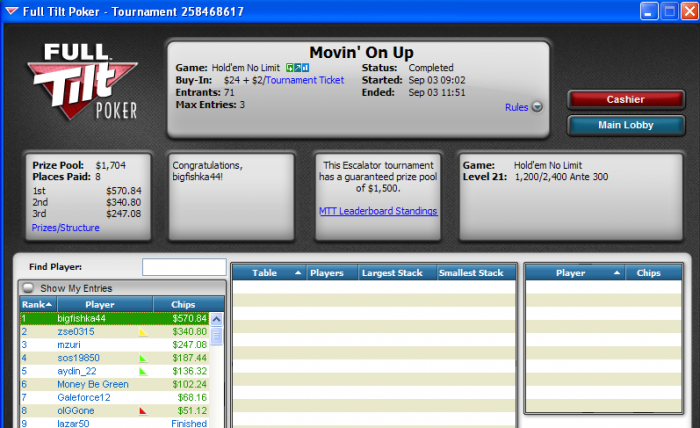Select player zse0315 in standings
The image size is (700, 428).
[x=114, y=332]
